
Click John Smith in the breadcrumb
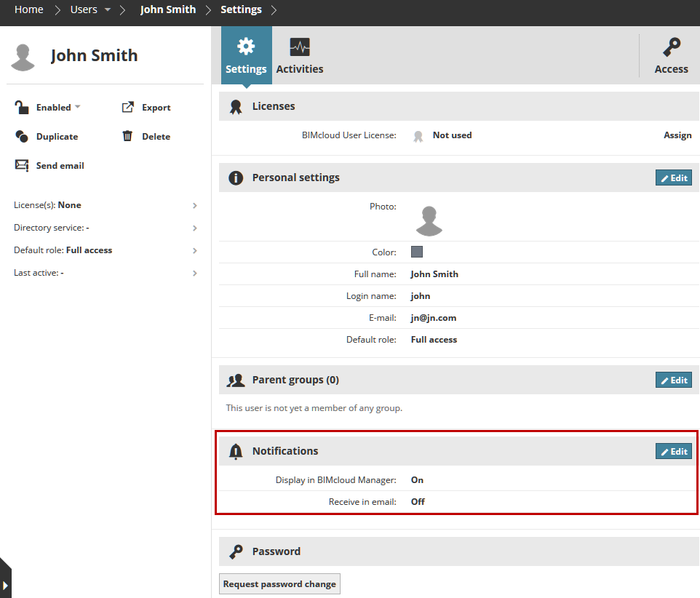(x=168, y=9)
